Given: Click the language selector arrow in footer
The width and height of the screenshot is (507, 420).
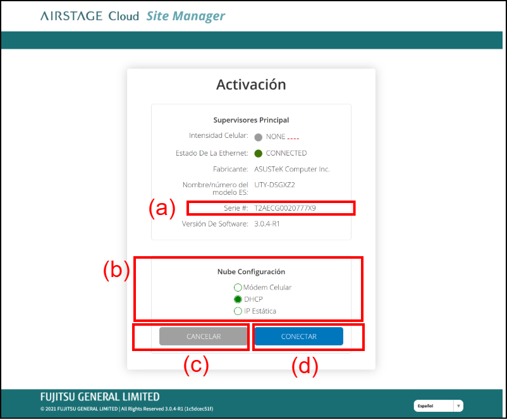Looking at the screenshot, I should [x=458, y=406].
